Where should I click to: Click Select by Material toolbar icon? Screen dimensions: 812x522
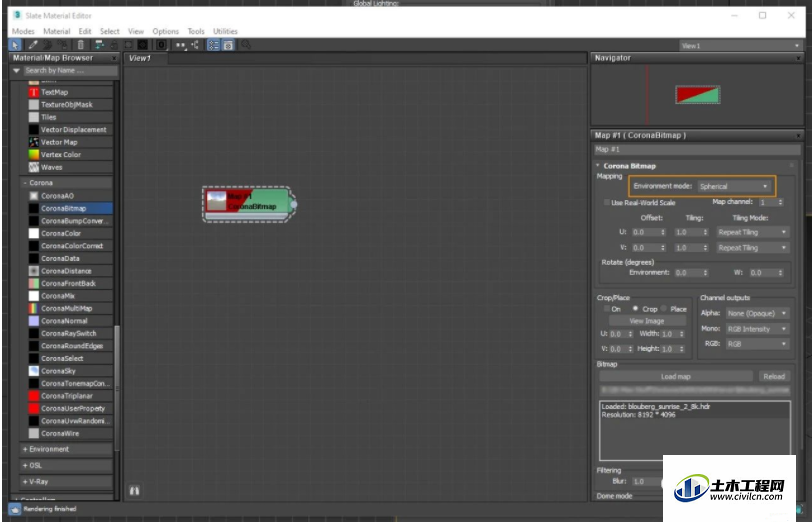pos(246,45)
